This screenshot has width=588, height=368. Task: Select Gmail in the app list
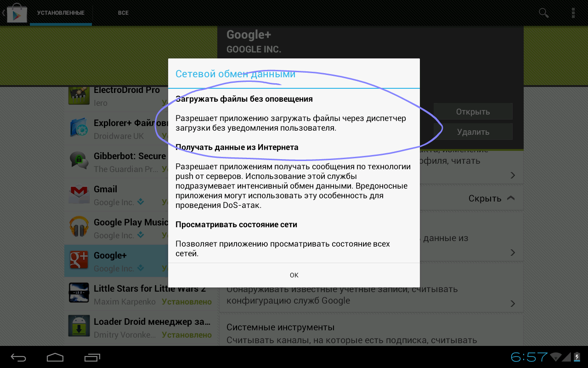coord(141,195)
